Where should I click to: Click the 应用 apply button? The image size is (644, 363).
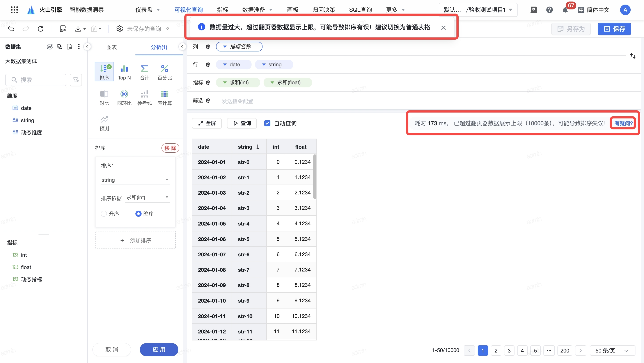tap(159, 349)
